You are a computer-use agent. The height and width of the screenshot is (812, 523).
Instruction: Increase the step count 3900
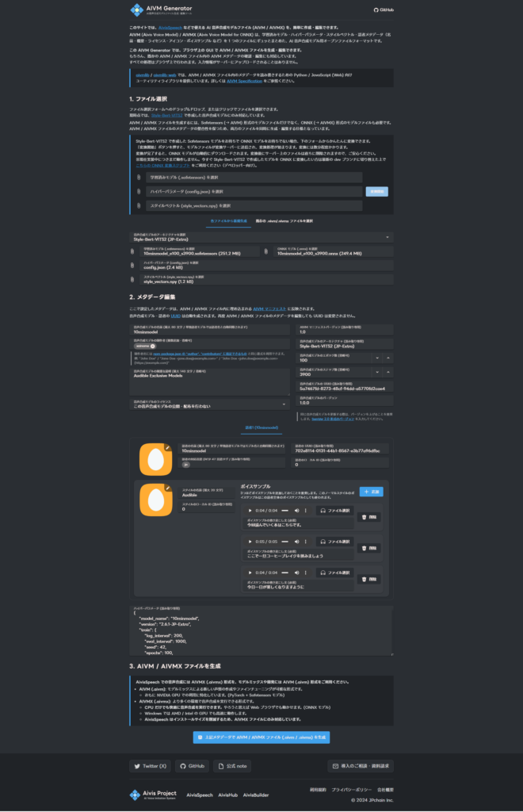(388, 373)
